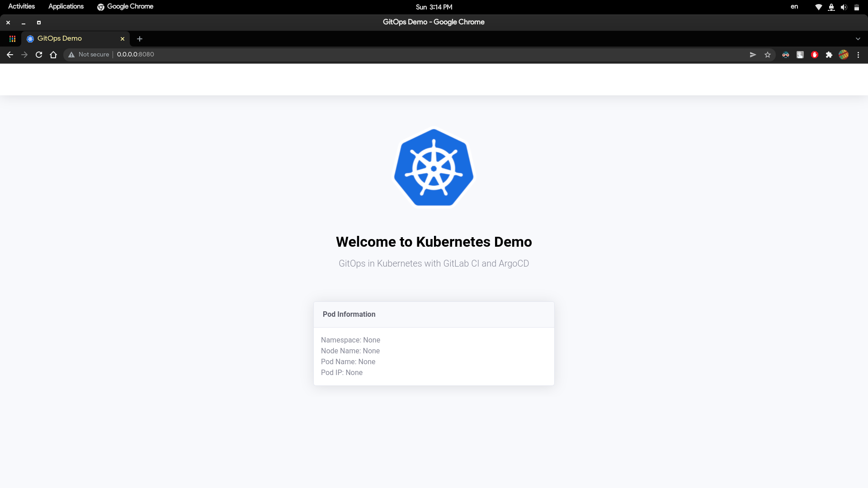Viewport: 868px width, 488px height.
Task: Open Chrome three-dot menu
Action: [859, 55]
